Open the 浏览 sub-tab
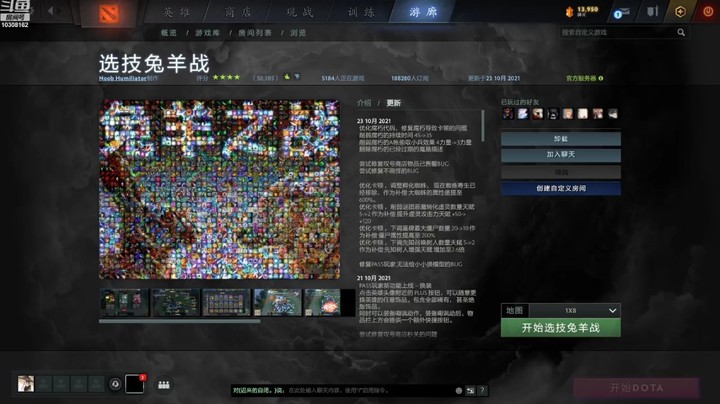Image resolution: width=720 pixels, height=404 pixels. pos(298,33)
